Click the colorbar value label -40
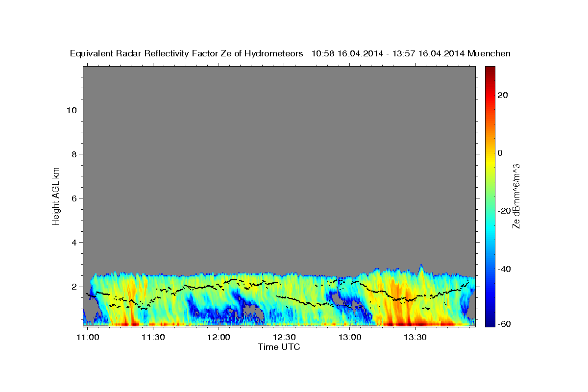Image resolution: width=588 pixels, height=392 pixels. (x=504, y=269)
